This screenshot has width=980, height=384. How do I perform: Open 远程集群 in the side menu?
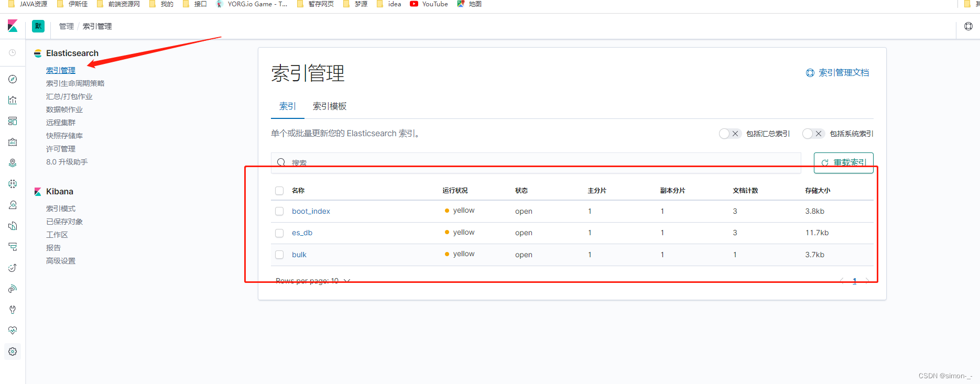[61, 123]
